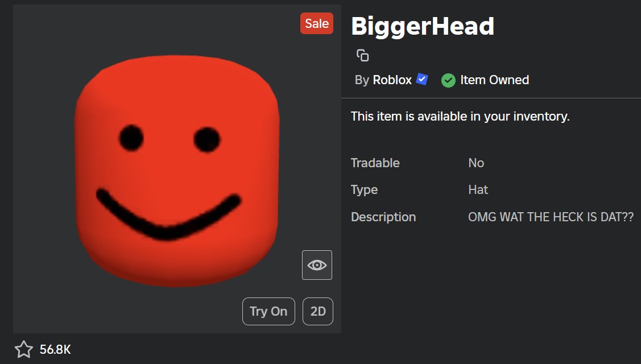Switch the preview to 2D view

coord(317,311)
